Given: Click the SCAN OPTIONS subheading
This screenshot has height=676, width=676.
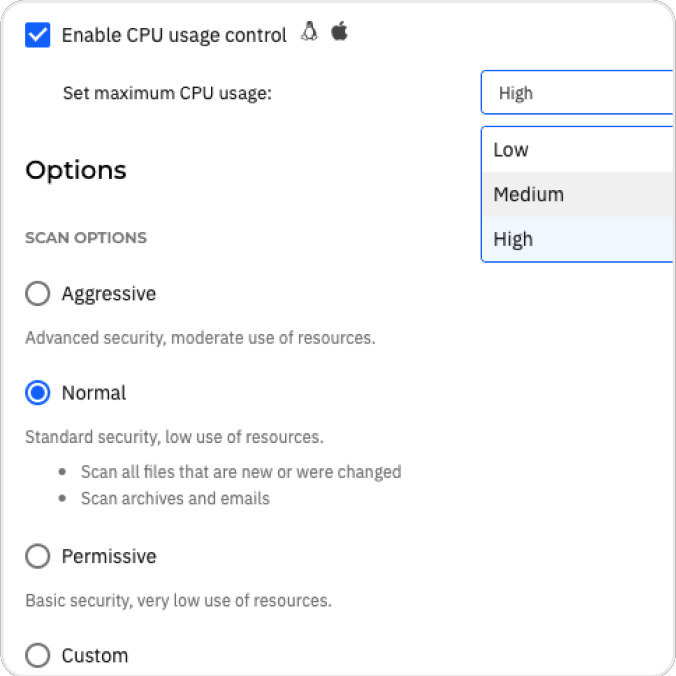Looking at the screenshot, I should 86,238.
